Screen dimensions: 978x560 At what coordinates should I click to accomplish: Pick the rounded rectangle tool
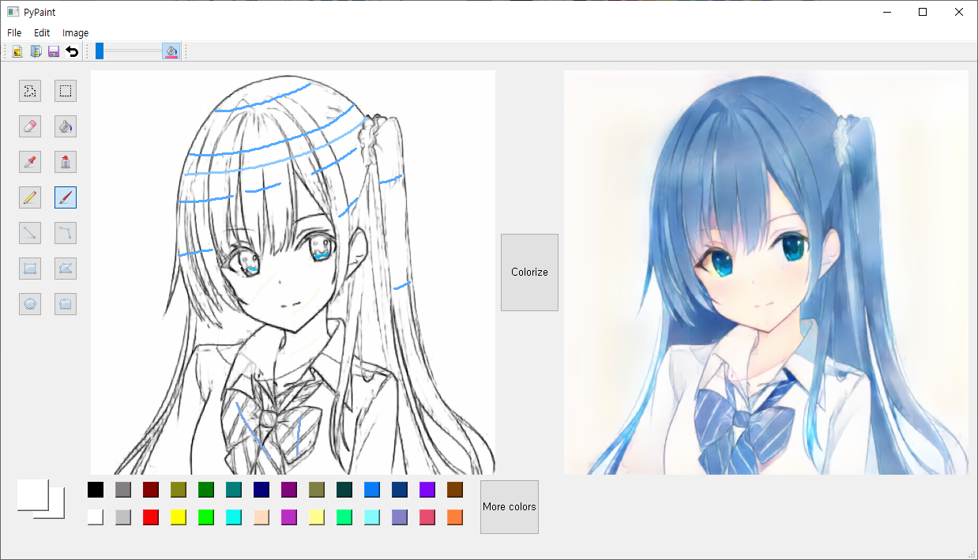tap(66, 304)
